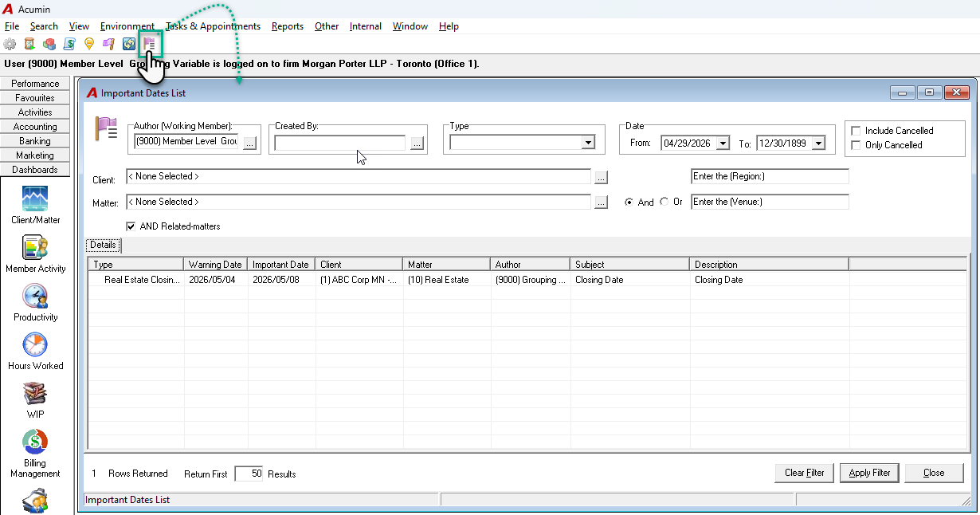Click the dollar sign scroll toolbar icon
The height and width of the screenshot is (515, 980).
tap(69, 44)
